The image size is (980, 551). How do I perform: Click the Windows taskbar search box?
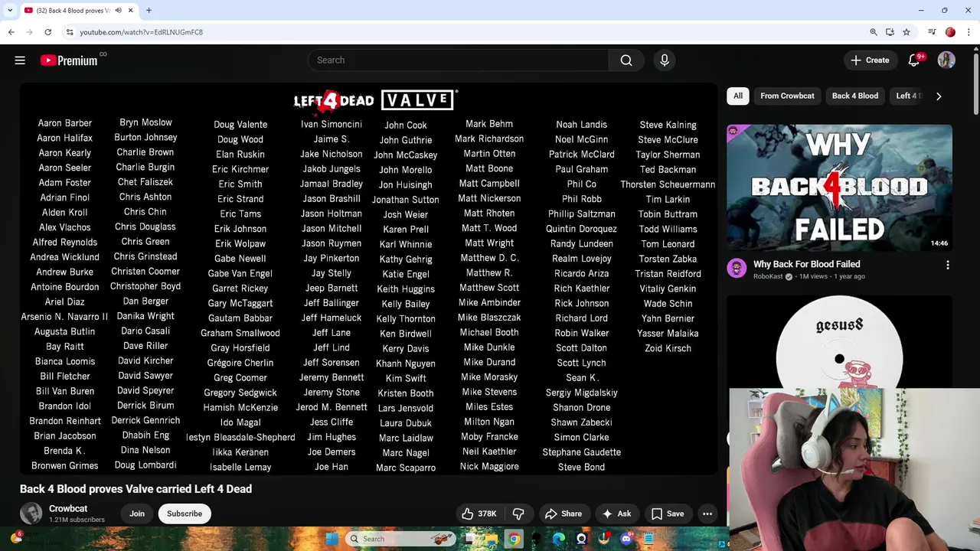coord(400,539)
